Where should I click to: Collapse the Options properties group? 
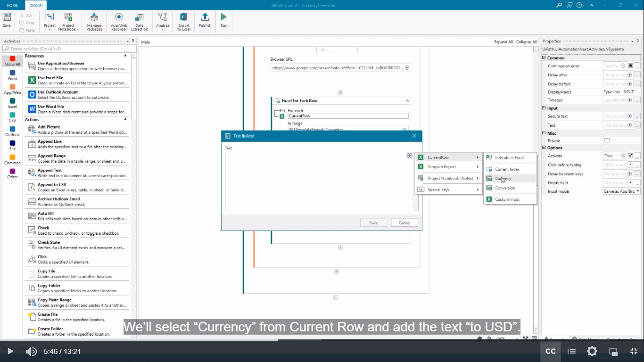[544, 148]
